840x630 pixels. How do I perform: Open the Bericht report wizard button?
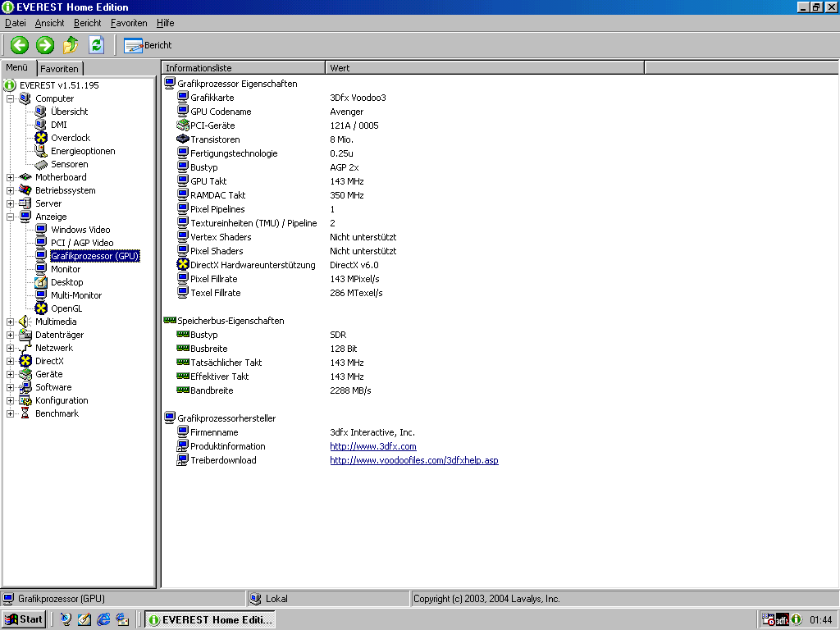coord(148,45)
